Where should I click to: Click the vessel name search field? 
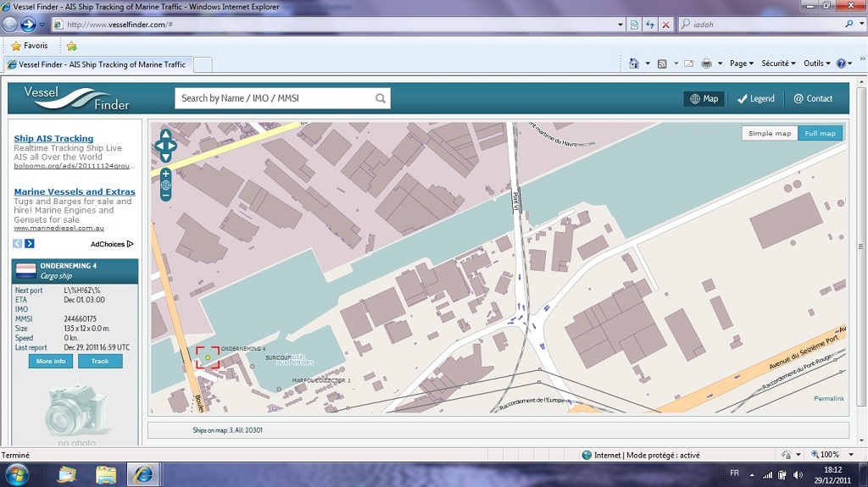coord(274,98)
